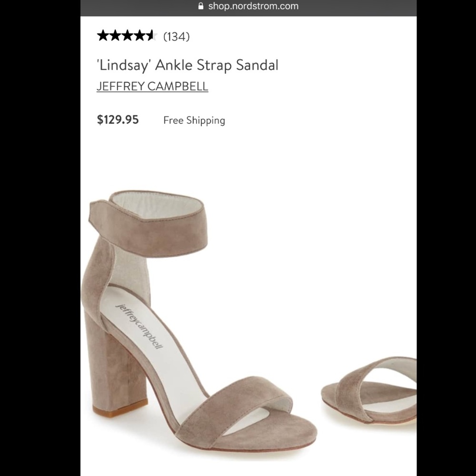Open the (134) reviews count
Screen dimensions: 476x476
(176, 36)
